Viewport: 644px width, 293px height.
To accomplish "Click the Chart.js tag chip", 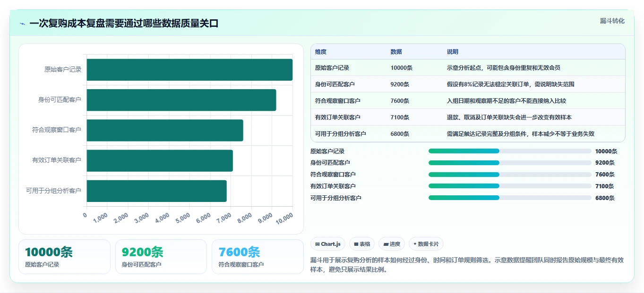I will pos(328,244).
